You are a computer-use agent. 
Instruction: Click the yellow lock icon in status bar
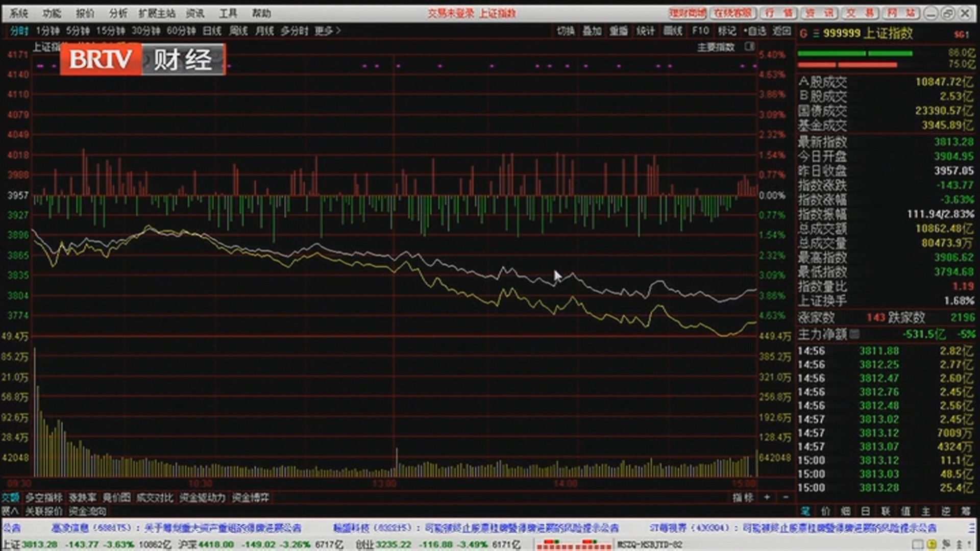pos(932,544)
